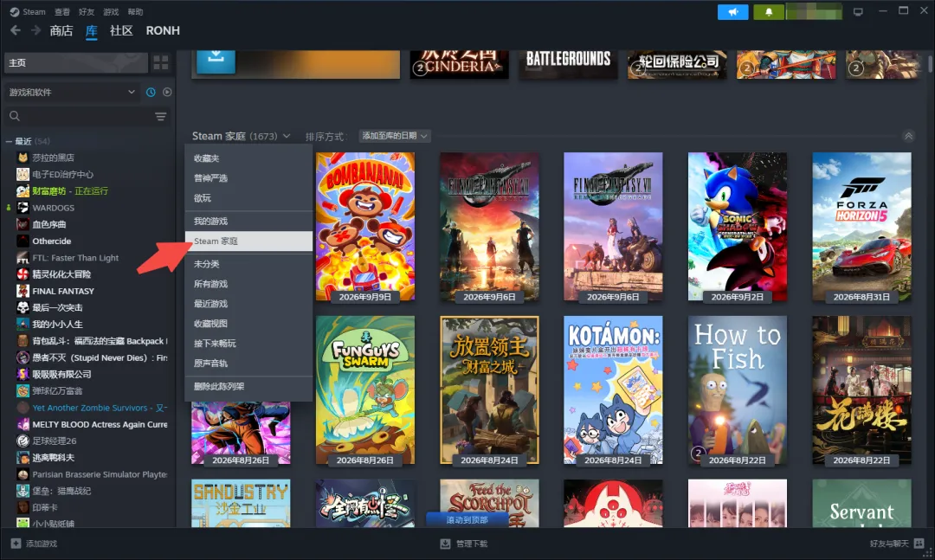Click the 最后一次突击 skull icon
The image size is (935, 560).
[23, 308]
